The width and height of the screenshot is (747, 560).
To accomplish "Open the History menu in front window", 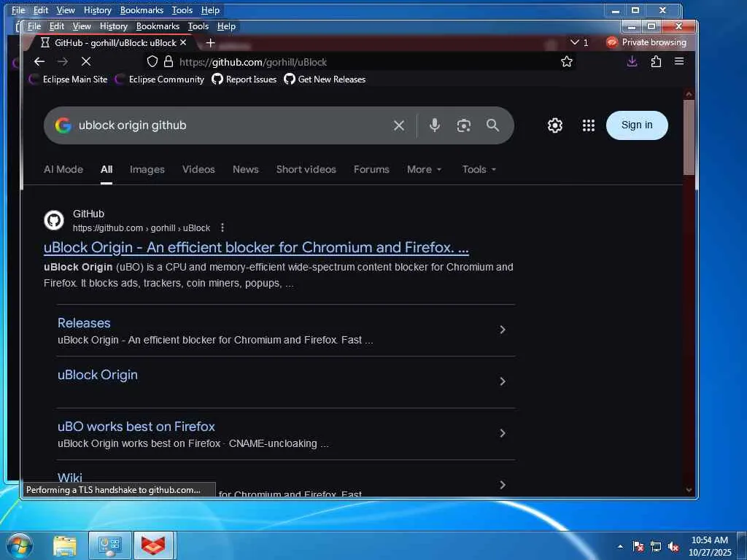I will [113, 26].
